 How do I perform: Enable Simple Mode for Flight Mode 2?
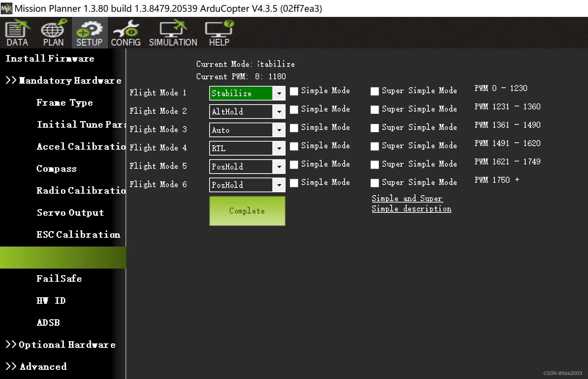click(x=294, y=110)
